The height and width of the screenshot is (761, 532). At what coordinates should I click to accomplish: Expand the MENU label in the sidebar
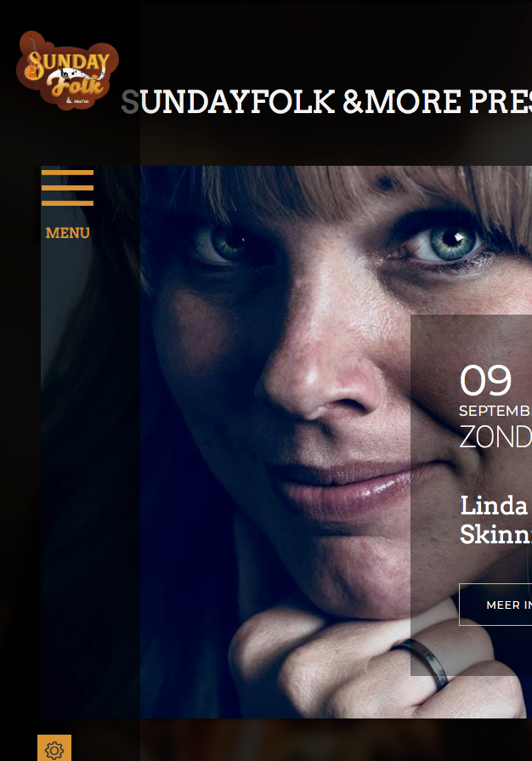[67, 233]
